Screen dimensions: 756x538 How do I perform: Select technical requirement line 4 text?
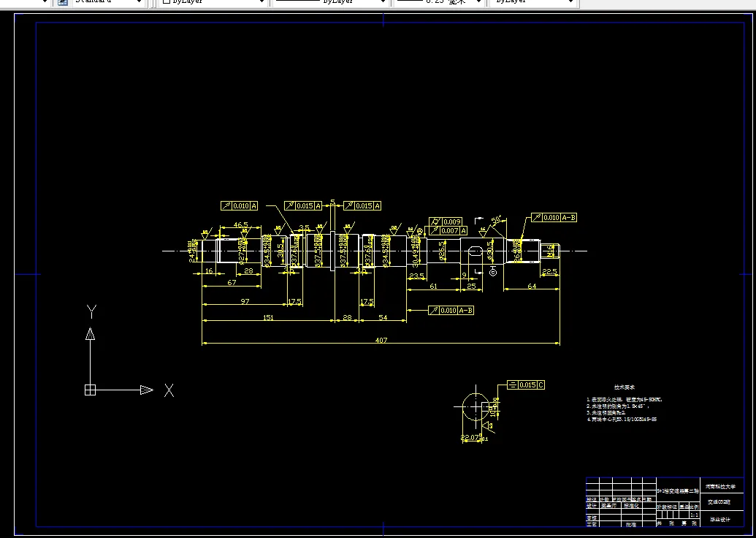point(622,420)
